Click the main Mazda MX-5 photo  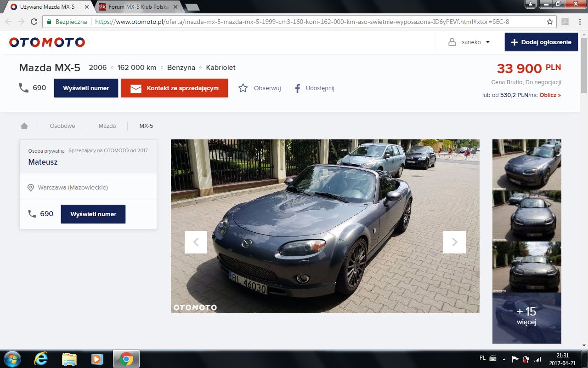coord(325,226)
